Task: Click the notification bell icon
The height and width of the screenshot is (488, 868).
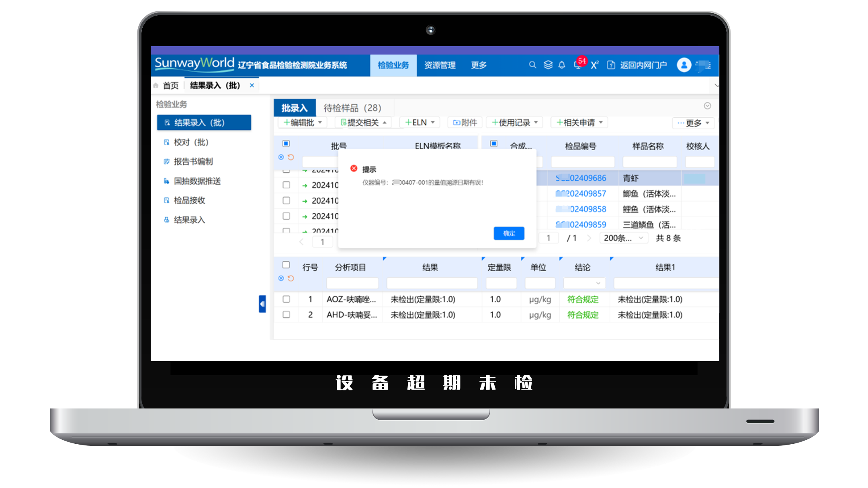Action: pyautogui.click(x=562, y=65)
